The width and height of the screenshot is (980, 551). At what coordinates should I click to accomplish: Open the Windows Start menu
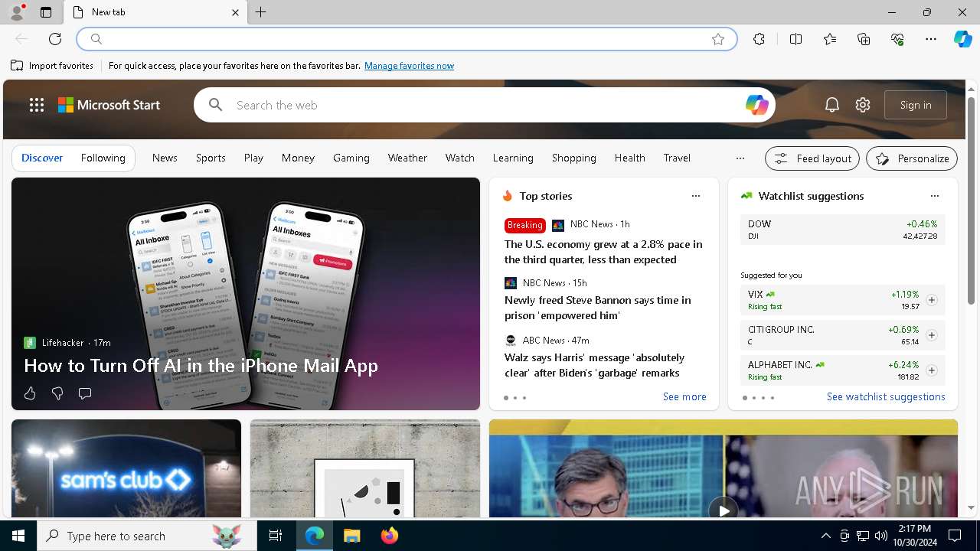pyautogui.click(x=18, y=536)
